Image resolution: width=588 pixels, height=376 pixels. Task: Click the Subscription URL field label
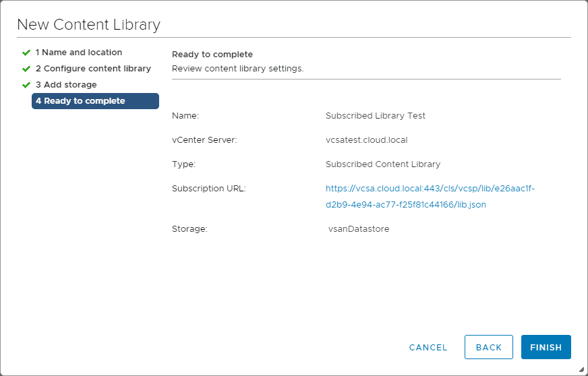208,189
